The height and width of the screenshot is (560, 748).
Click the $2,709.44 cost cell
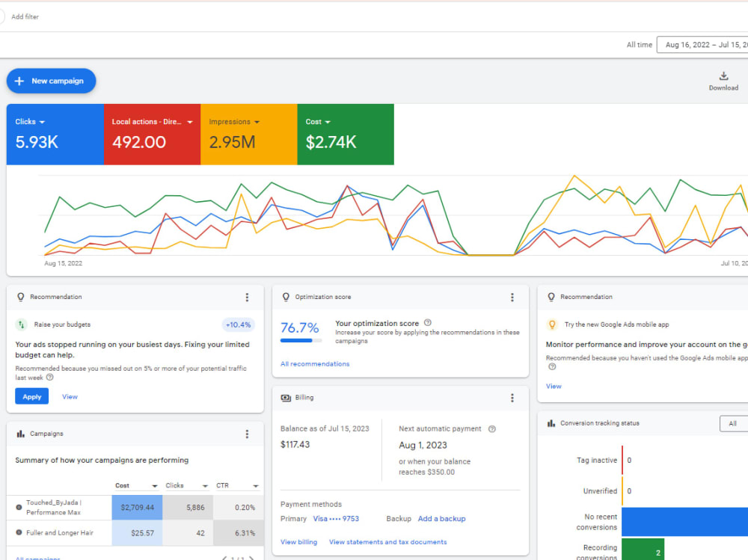(138, 508)
